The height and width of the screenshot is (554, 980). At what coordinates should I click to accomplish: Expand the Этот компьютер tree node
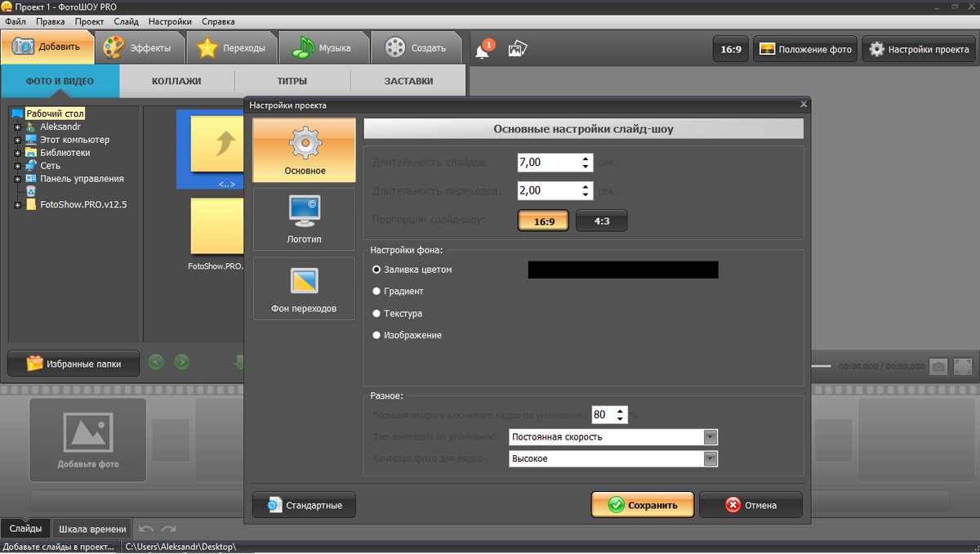click(16, 140)
